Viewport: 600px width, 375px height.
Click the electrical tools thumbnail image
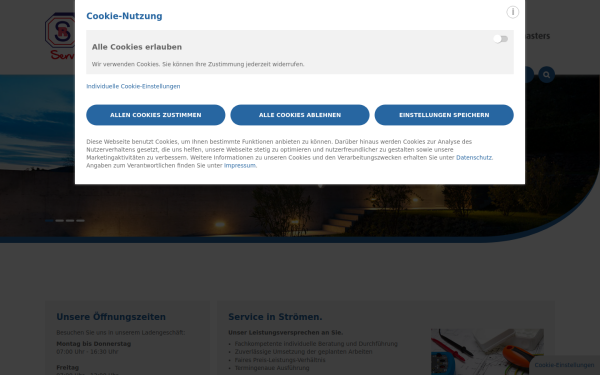point(487,352)
